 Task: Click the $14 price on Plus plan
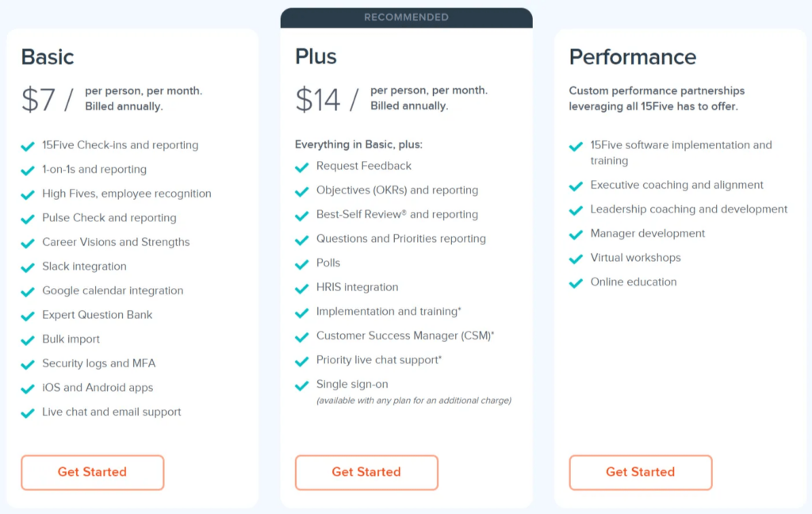click(x=318, y=99)
